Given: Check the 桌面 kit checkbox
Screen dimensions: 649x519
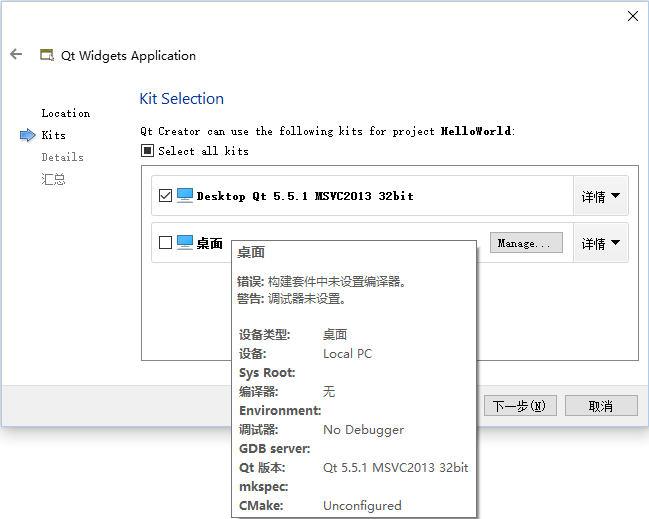Looking at the screenshot, I should [165, 243].
